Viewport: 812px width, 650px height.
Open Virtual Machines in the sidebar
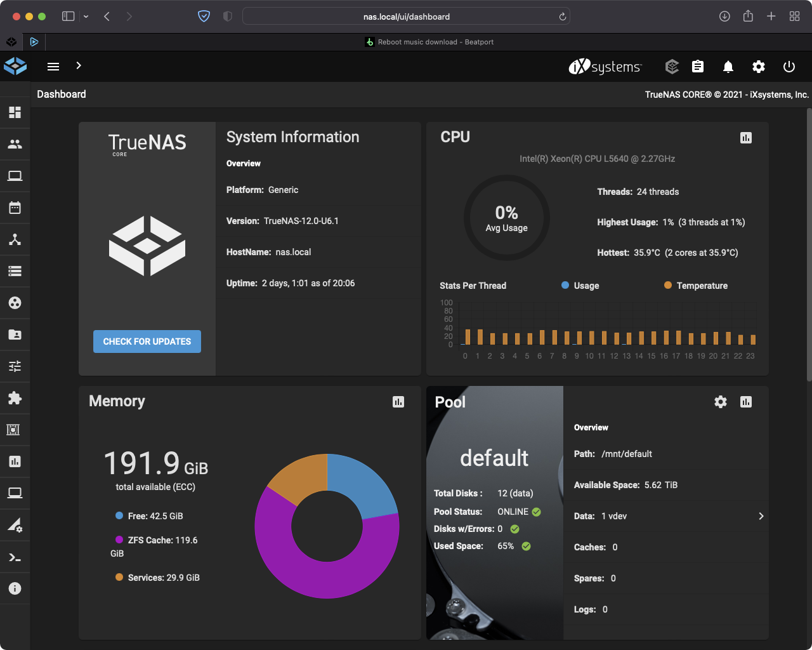click(x=15, y=493)
